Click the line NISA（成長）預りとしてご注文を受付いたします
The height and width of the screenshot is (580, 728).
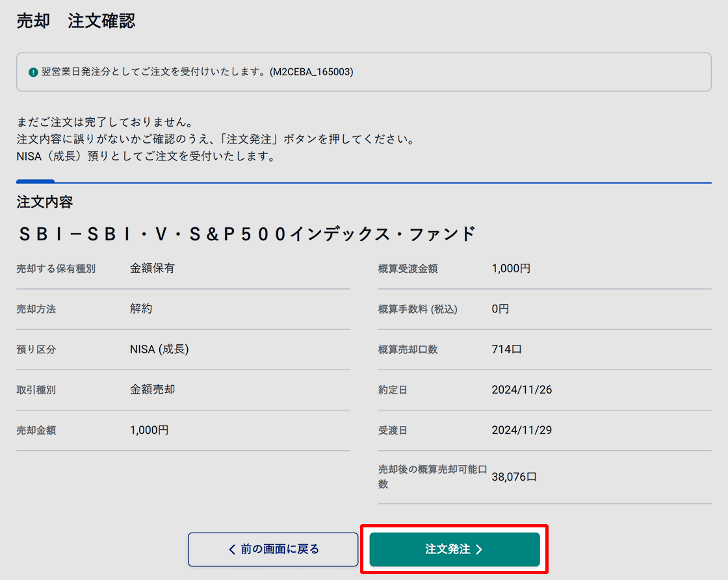click(x=146, y=157)
